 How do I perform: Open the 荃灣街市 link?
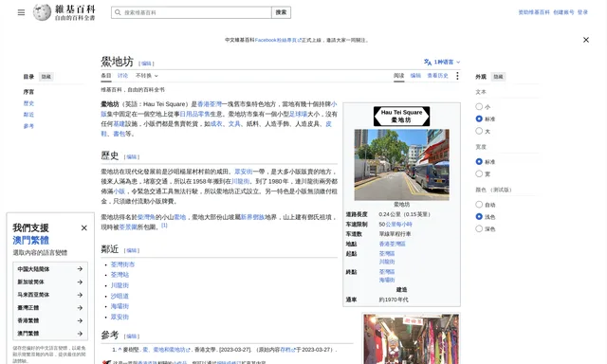coord(122,264)
